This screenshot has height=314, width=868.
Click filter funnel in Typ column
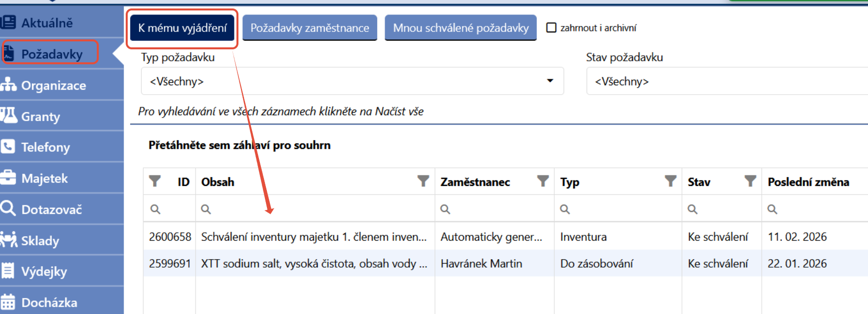tap(670, 181)
